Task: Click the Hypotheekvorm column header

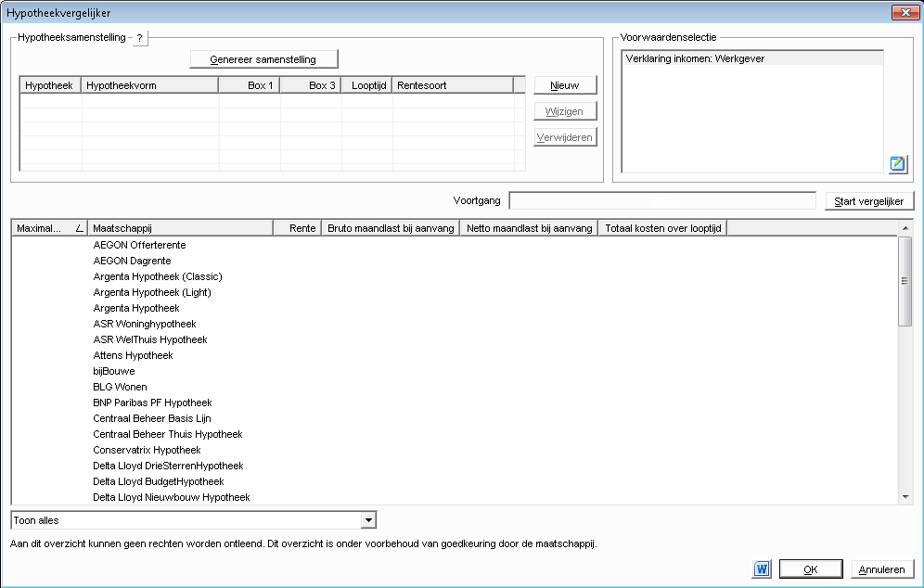Action: tap(149, 85)
